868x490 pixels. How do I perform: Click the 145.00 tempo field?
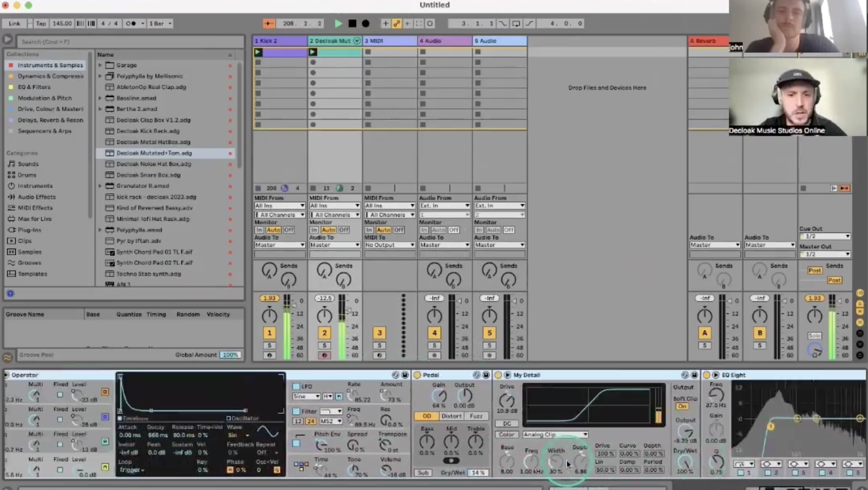(62, 23)
